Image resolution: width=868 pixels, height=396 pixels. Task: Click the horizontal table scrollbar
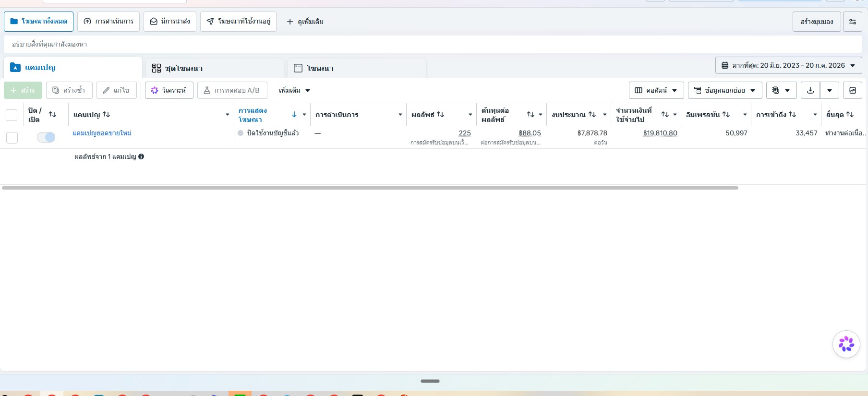pyautogui.click(x=370, y=188)
